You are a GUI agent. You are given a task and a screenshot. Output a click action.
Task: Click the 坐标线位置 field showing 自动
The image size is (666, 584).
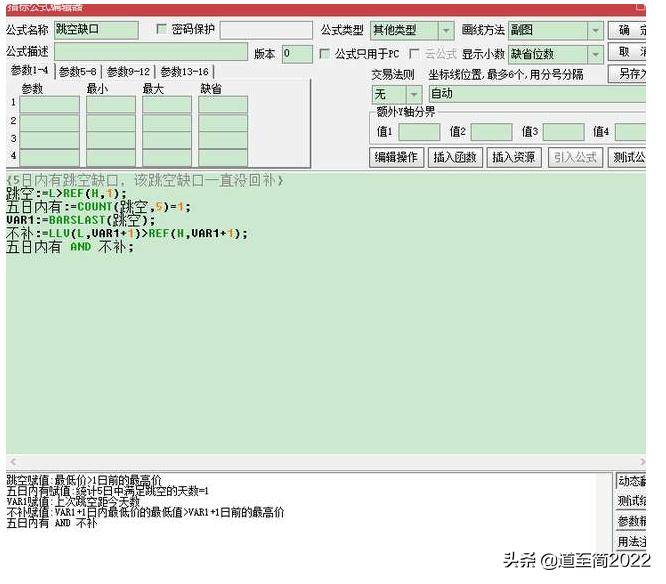point(537,94)
